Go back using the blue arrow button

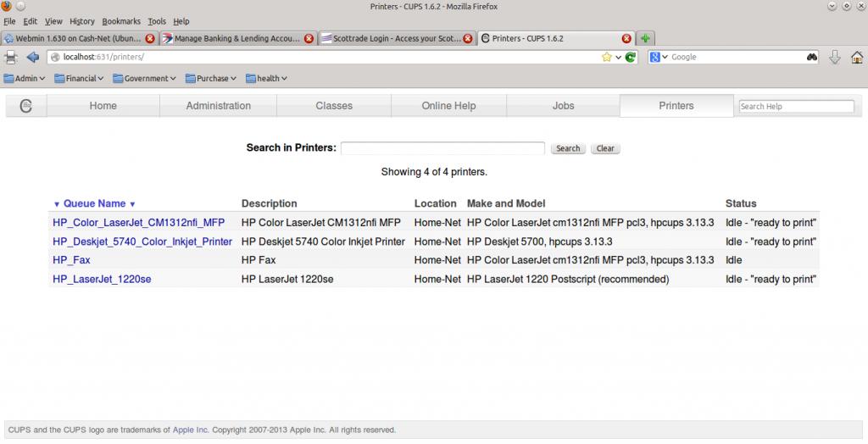pyautogui.click(x=33, y=58)
